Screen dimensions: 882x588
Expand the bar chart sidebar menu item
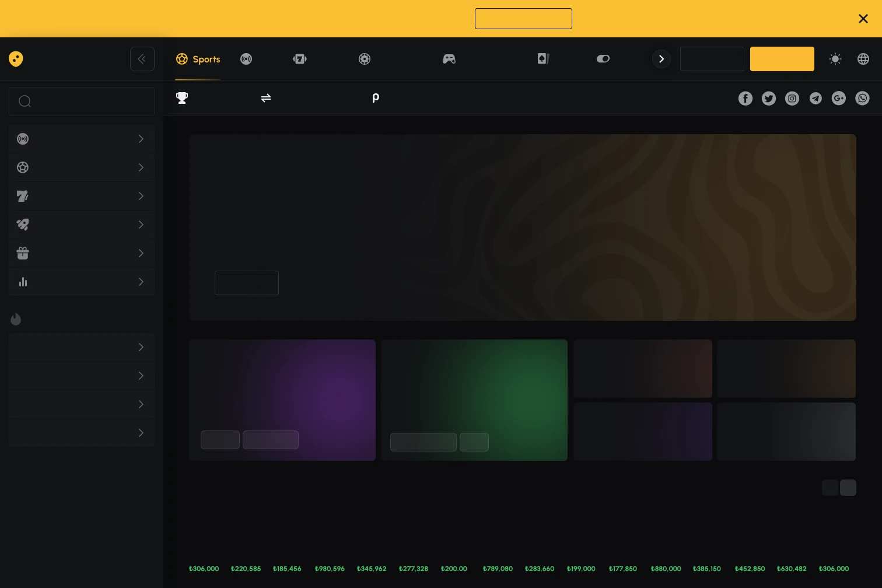point(82,282)
